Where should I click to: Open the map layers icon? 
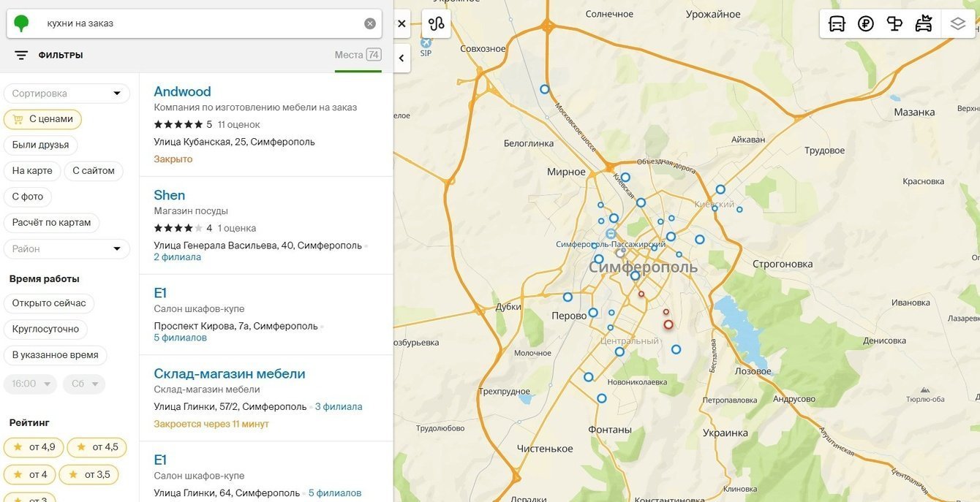tap(958, 23)
